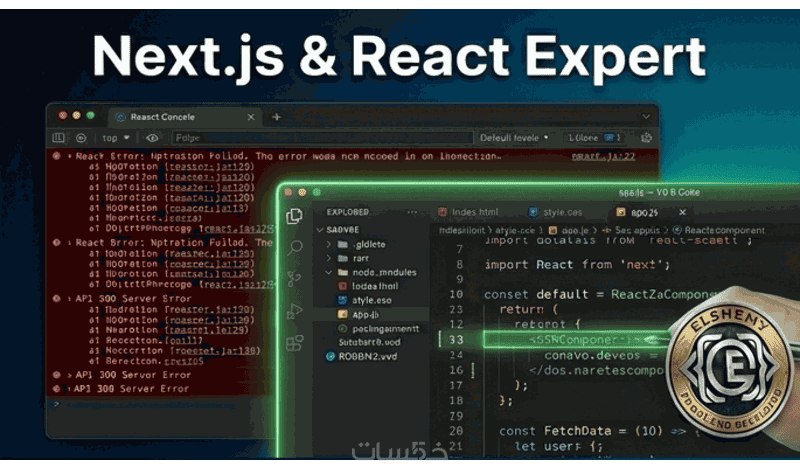The height and width of the screenshot is (470, 800).
Task: Collapse the SAOVBE explorer section
Action: (x=320, y=230)
